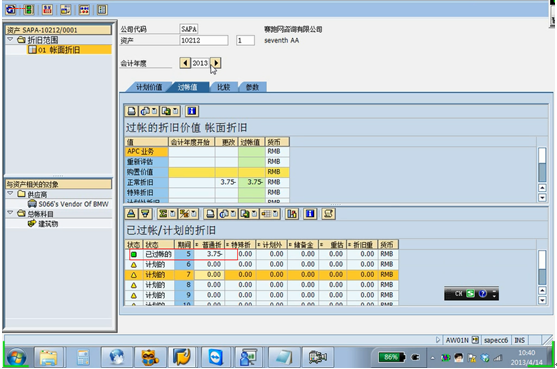Collapse the 供应商 tree folder

point(10,194)
